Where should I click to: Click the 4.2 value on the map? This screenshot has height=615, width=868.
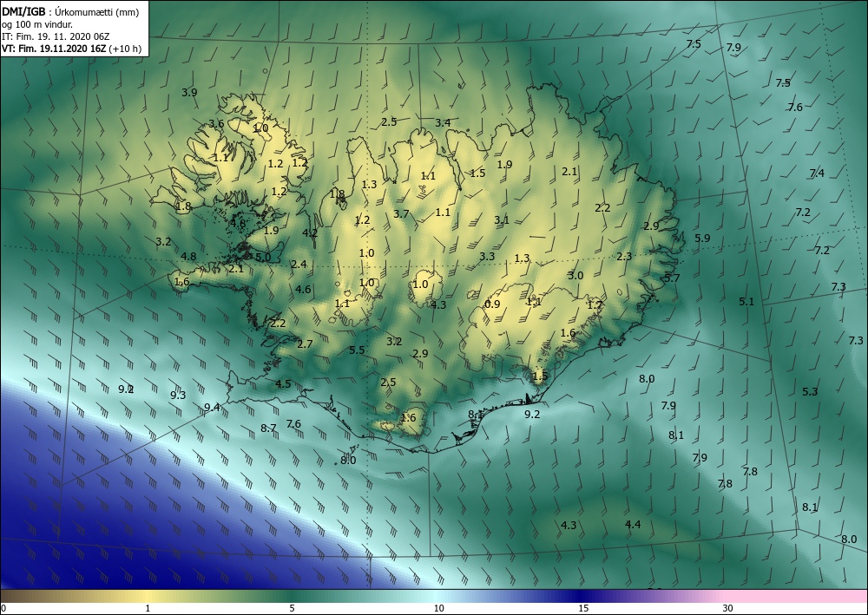pyautogui.click(x=310, y=232)
